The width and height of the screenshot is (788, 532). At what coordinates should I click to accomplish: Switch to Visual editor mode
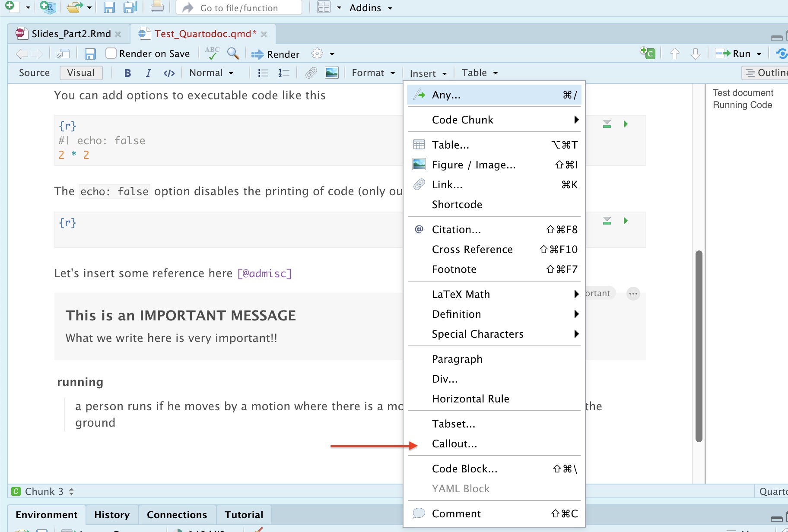coord(81,73)
